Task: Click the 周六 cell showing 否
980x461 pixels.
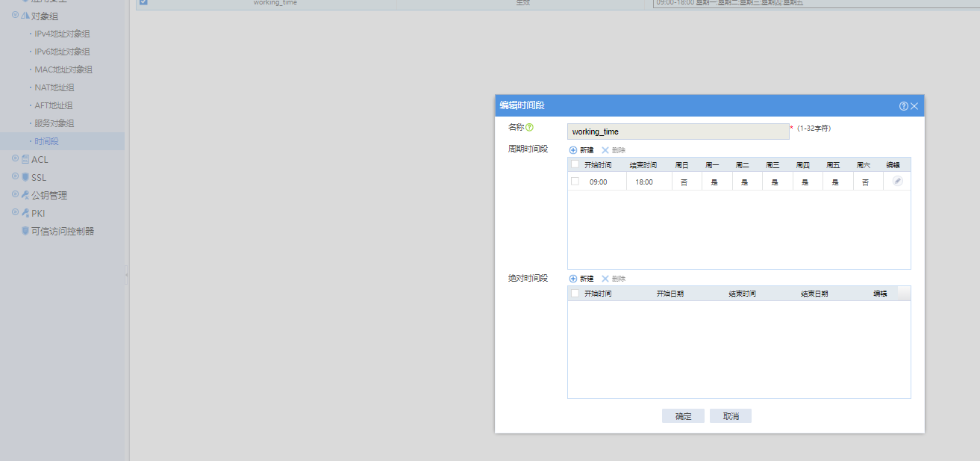Action: tap(865, 182)
